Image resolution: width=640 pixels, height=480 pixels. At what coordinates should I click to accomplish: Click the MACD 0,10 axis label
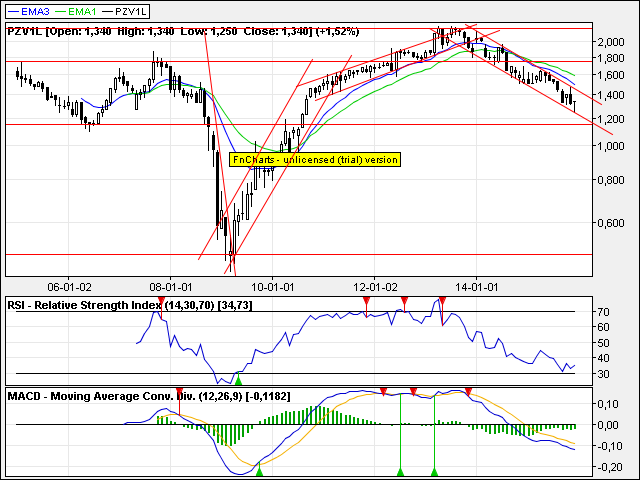click(608, 404)
